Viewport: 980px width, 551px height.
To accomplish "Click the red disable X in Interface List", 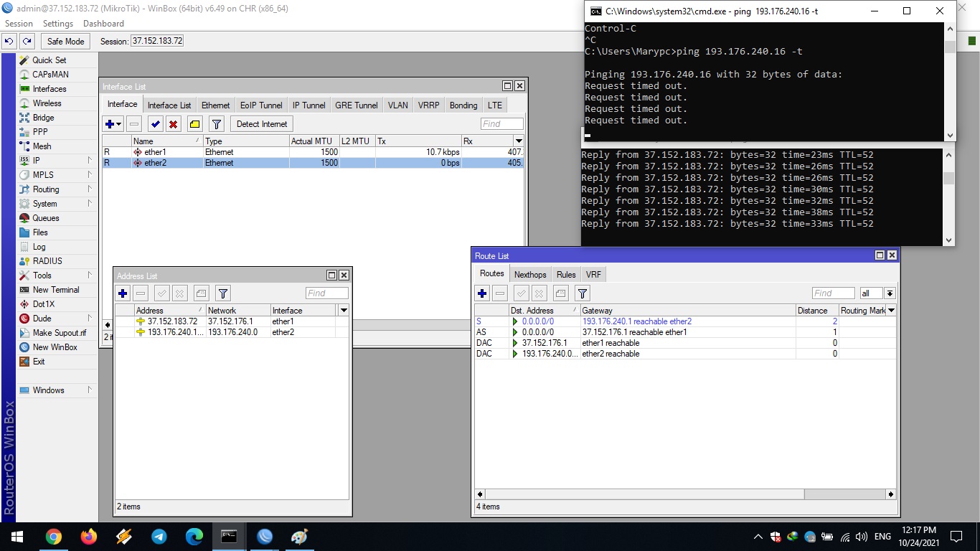I will click(173, 124).
